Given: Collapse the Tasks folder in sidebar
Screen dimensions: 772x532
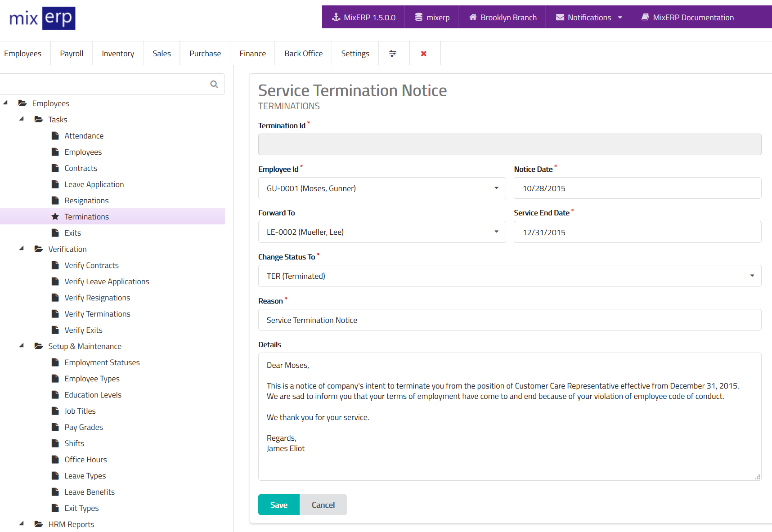Looking at the screenshot, I should click(x=22, y=119).
